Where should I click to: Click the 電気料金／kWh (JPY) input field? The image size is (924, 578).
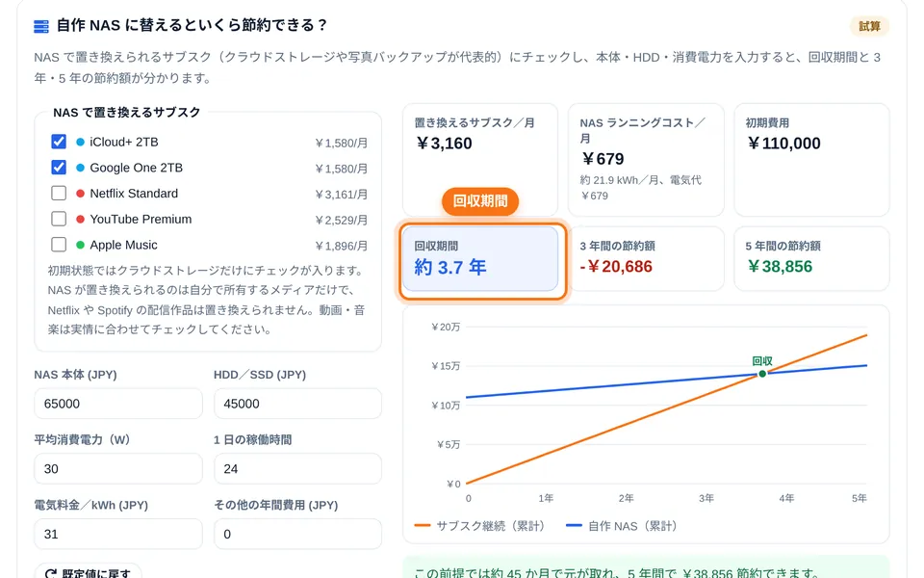(117, 534)
